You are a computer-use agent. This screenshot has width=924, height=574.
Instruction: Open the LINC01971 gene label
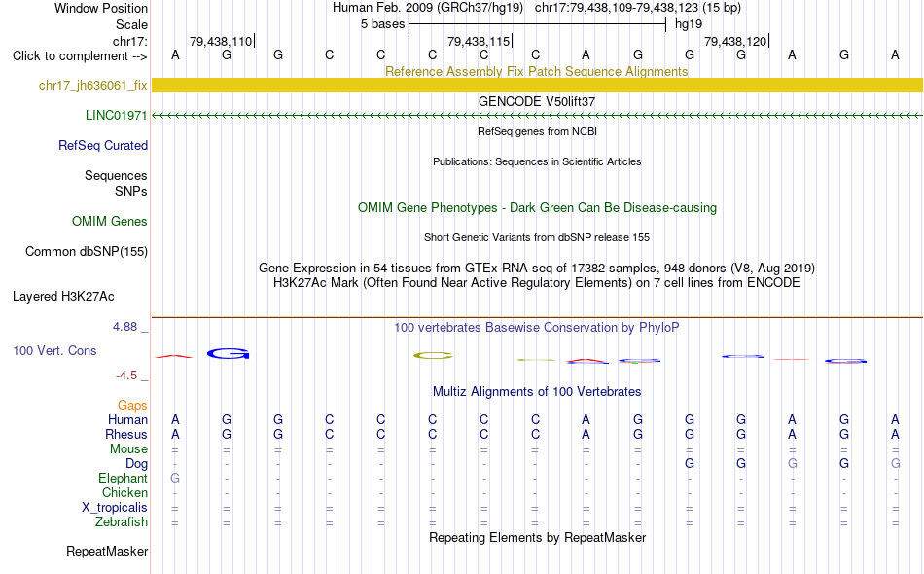click(x=116, y=115)
